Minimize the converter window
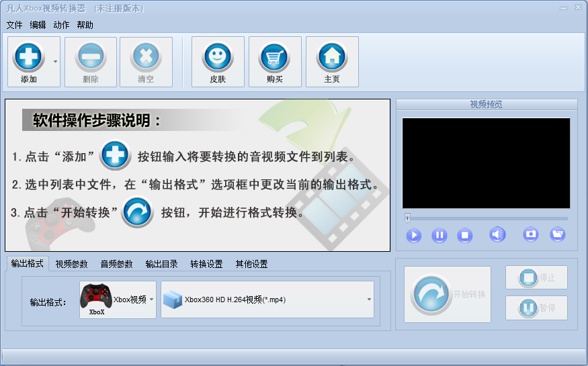The width and height of the screenshot is (588, 366). (563, 8)
